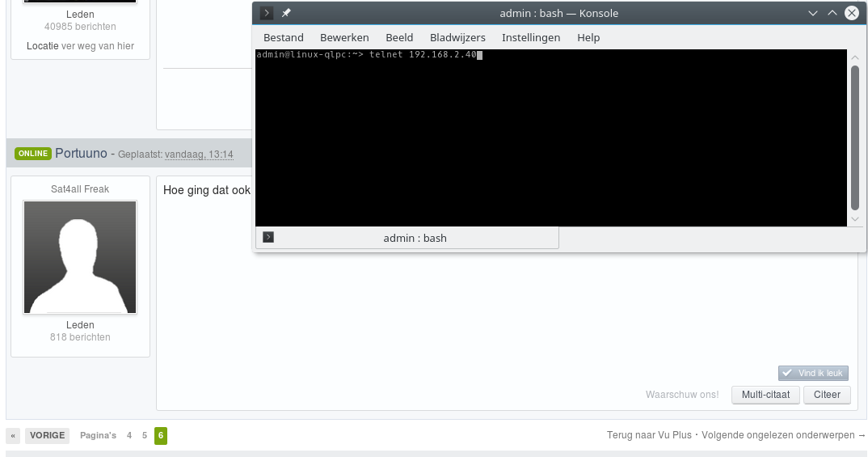Select the 'admin : bash' terminal tab
Image resolution: width=868 pixels, height=457 pixels.
[407, 238]
